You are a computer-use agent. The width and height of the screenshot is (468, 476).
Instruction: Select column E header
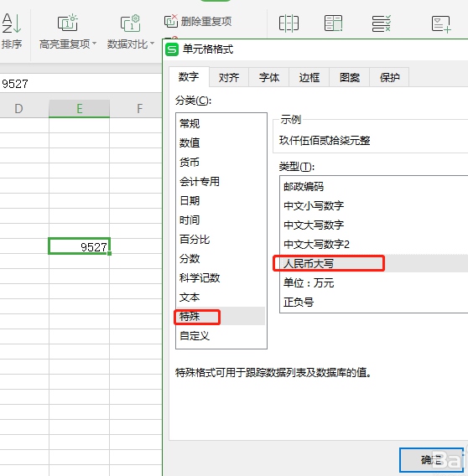tap(79, 108)
